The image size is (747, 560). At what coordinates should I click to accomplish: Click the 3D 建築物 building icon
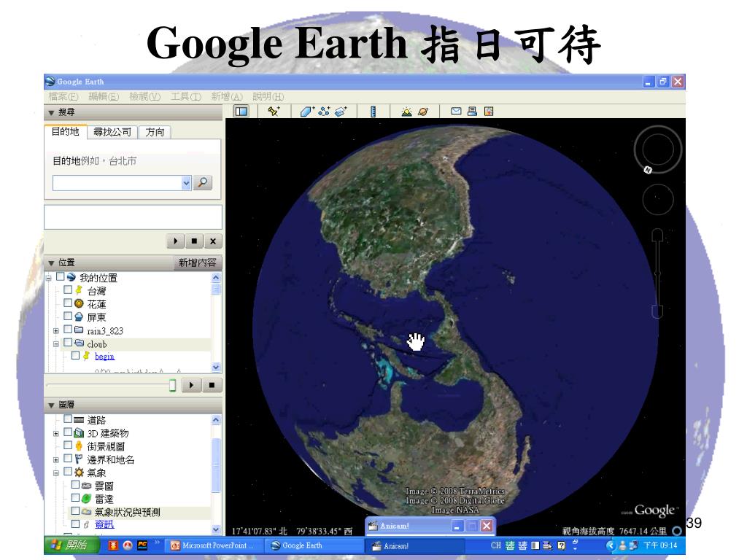(x=79, y=432)
